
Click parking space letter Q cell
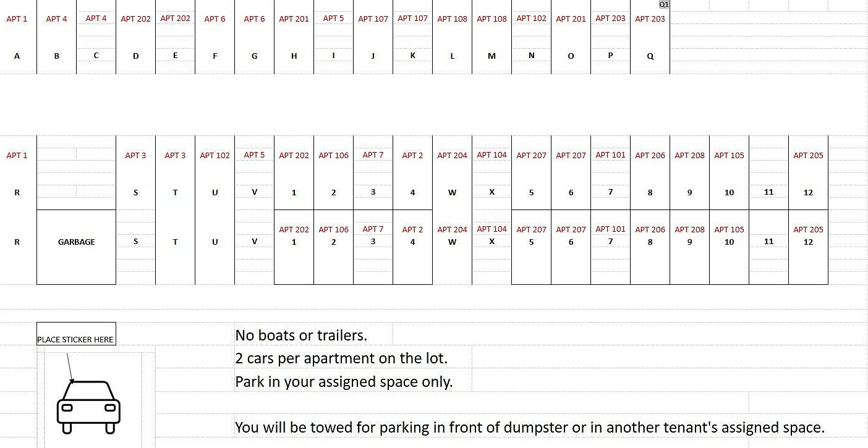click(650, 56)
